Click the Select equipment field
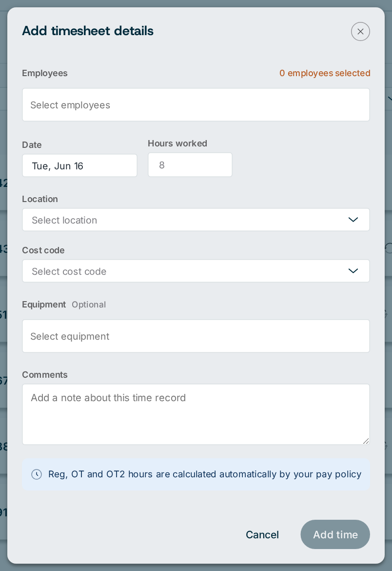 [x=196, y=336]
